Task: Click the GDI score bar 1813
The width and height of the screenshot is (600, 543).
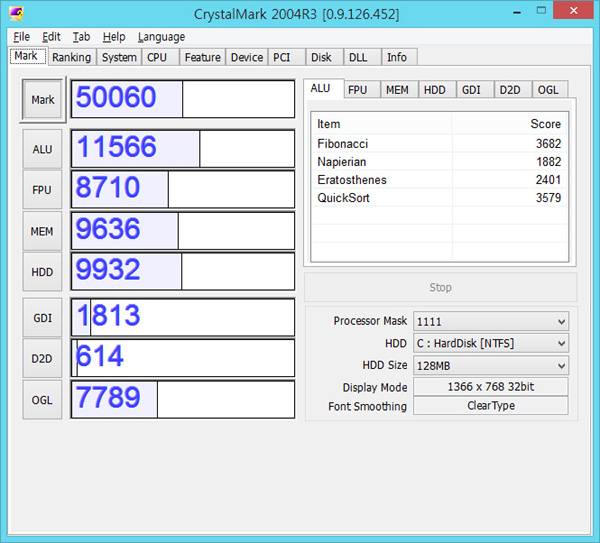Action: click(x=183, y=318)
